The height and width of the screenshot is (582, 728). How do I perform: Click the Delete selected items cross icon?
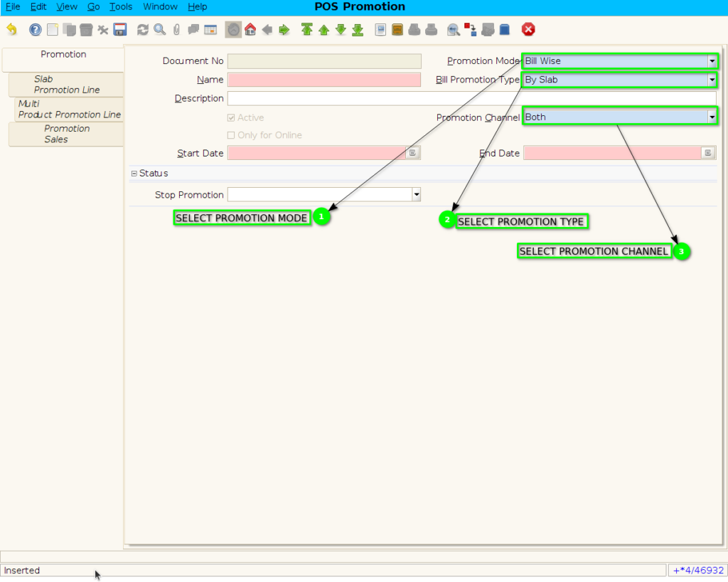(x=102, y=30)
